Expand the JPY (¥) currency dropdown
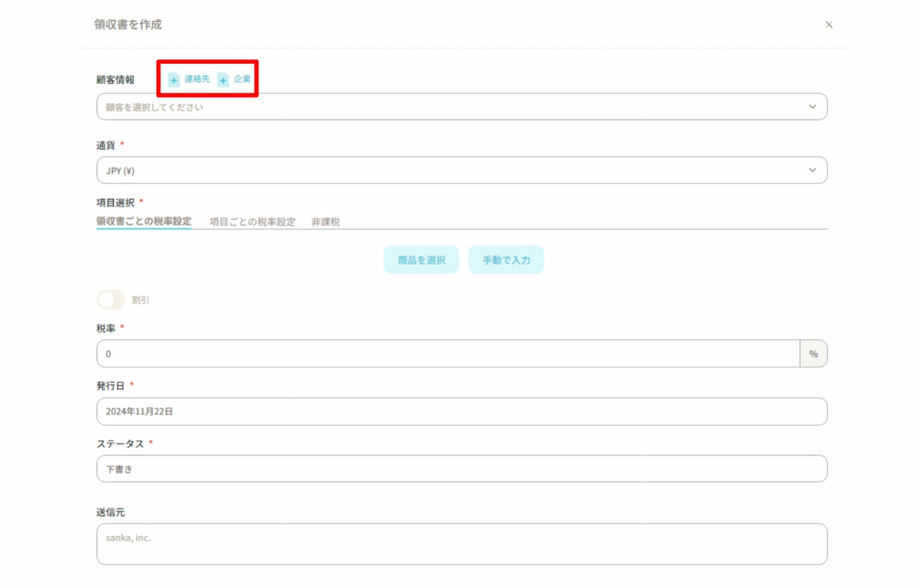Screen dimensions: 920x588 pos(462,170)
